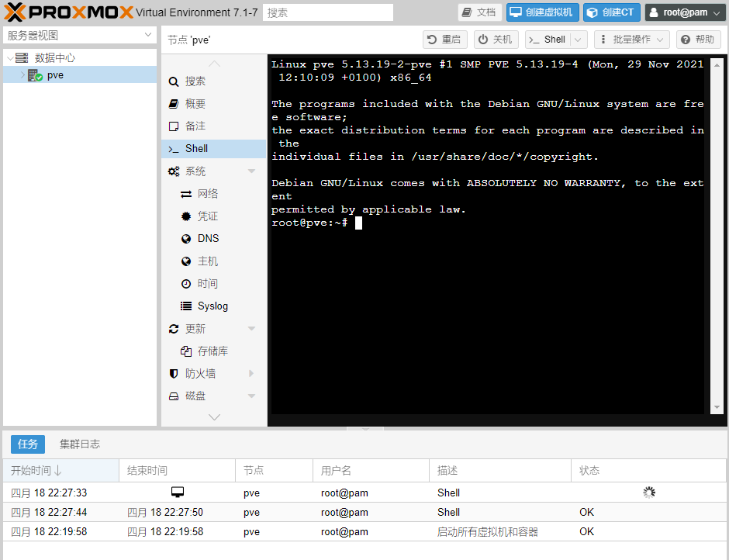Open the 批量操作 bulk actions menu
729x560 pixels.
click(631, 40)
